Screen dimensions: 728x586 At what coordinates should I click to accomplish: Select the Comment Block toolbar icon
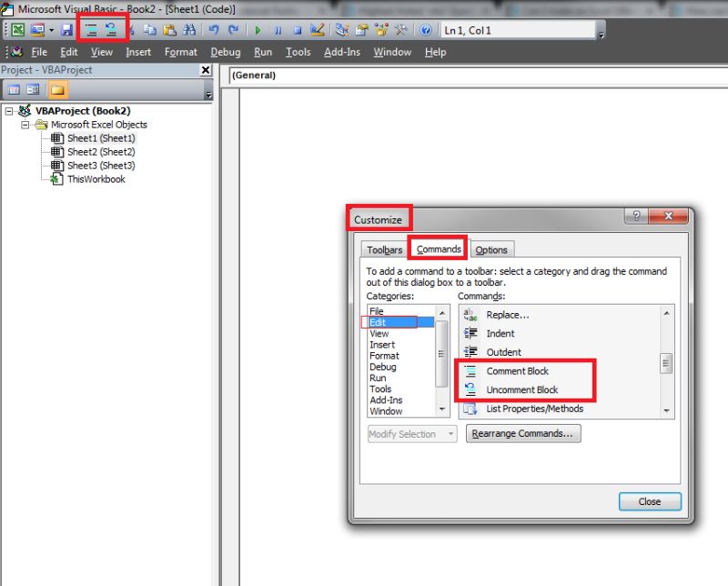coord(92,28)
